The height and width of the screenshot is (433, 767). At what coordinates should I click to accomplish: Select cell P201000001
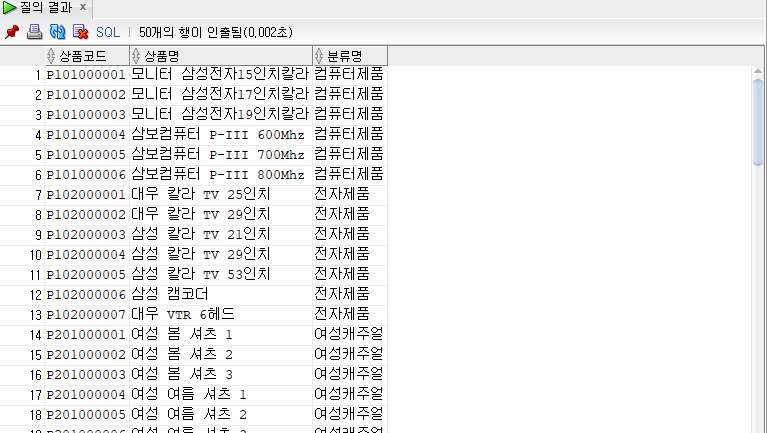tap(87, 335)
